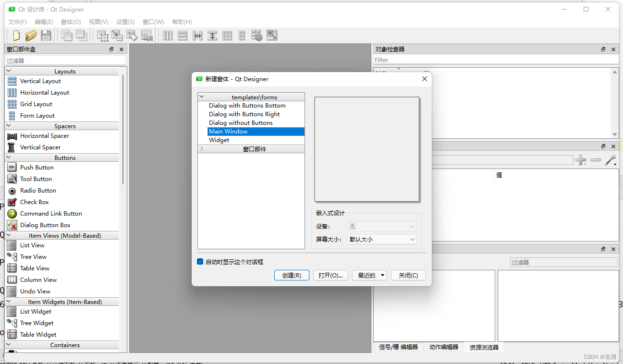Click Lay Out in Form Layout icon
Viewport: 623px width, 364px height.
click(x=242, y=35)
